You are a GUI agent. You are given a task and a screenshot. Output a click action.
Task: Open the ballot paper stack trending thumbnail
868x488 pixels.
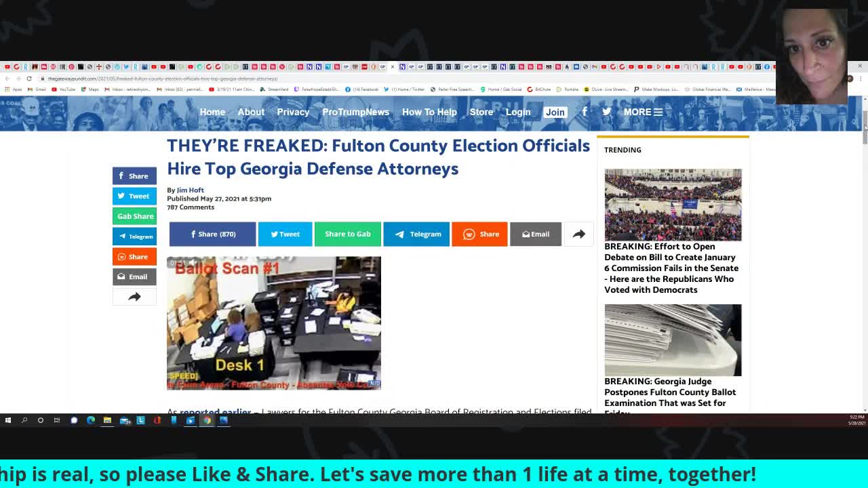click(673, 340)
